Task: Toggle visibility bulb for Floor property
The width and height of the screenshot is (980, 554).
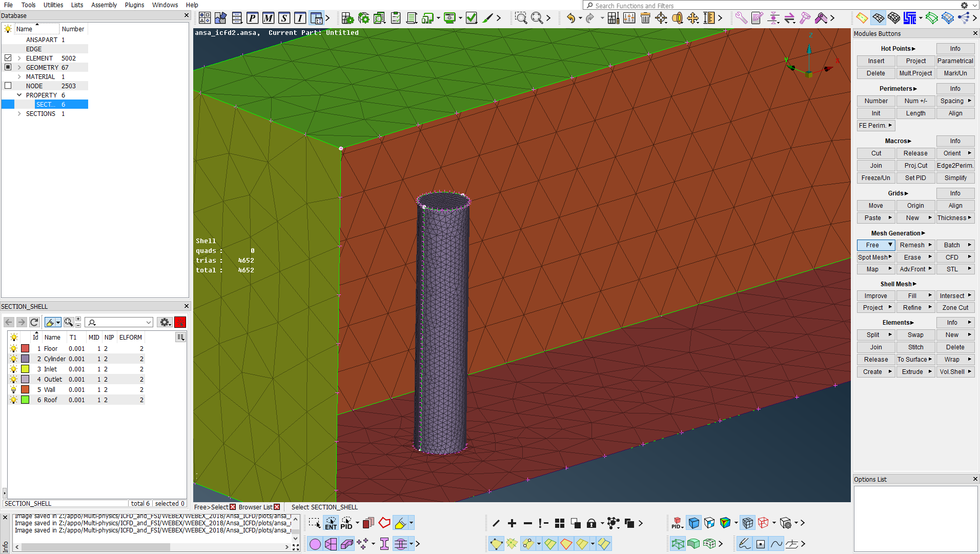Action: (x=14, y=349)
